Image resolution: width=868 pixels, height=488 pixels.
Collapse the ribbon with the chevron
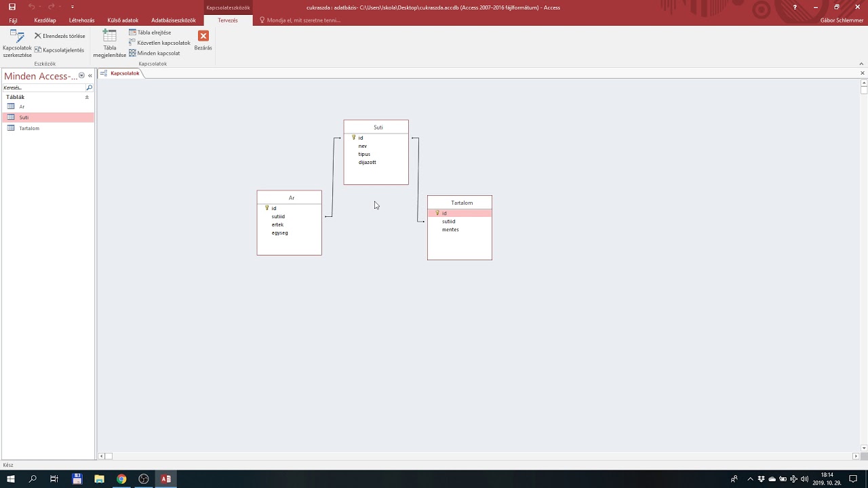861,64
